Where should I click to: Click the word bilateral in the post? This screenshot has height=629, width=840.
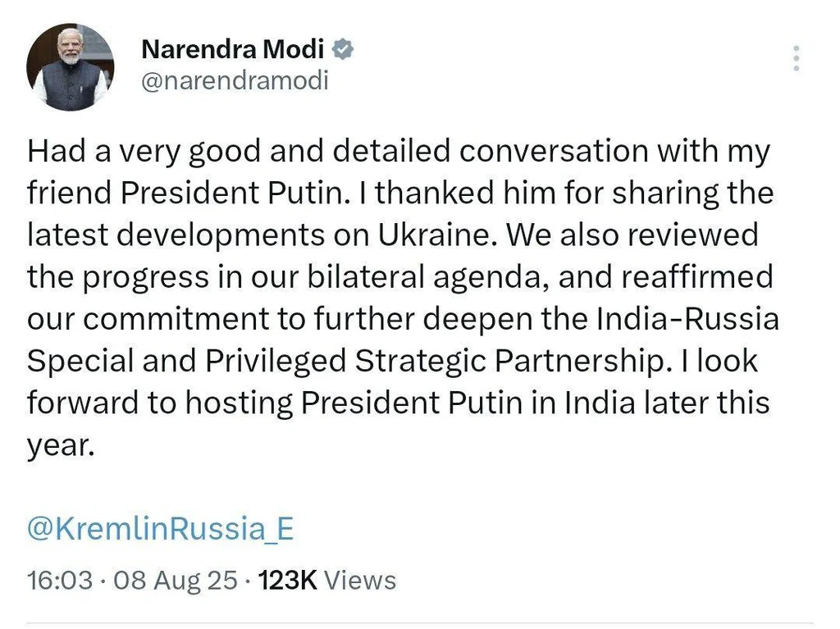click(367, 277)
